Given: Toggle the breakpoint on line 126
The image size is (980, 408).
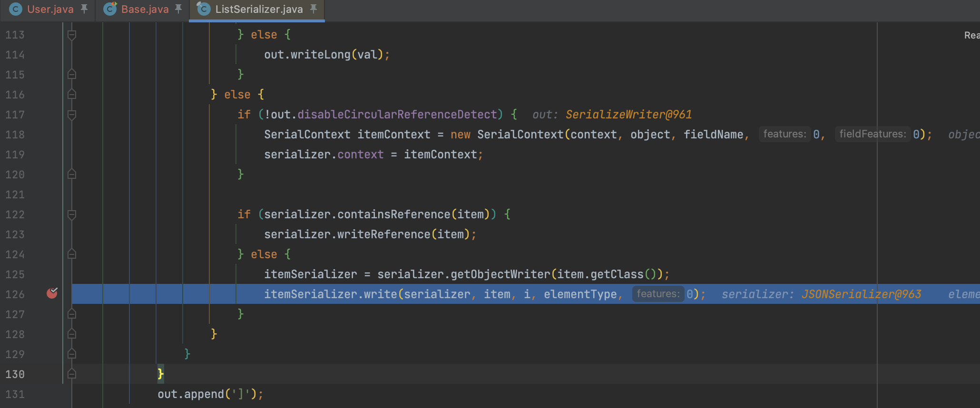Looking at the screenshot, I should point(52,293).
